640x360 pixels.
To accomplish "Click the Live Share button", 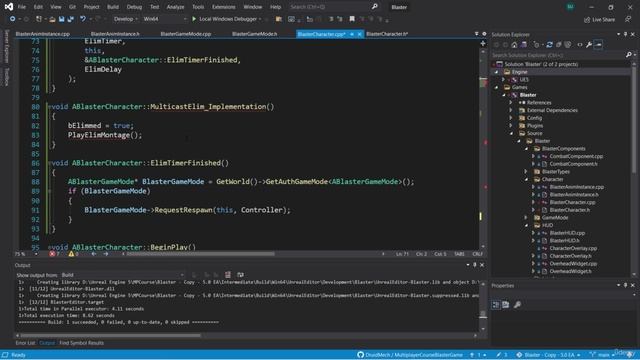I will pos(599,20).
